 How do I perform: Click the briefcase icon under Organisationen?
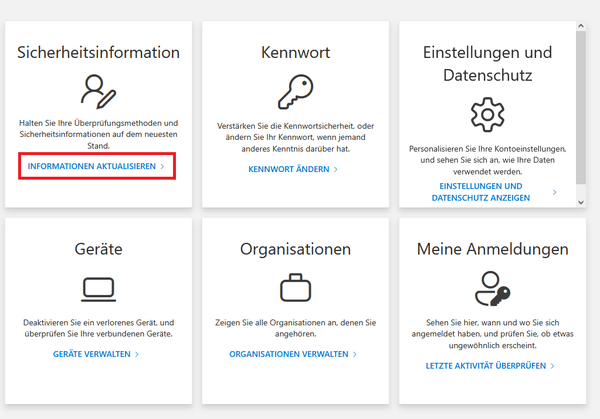click(x=294, y=289)
